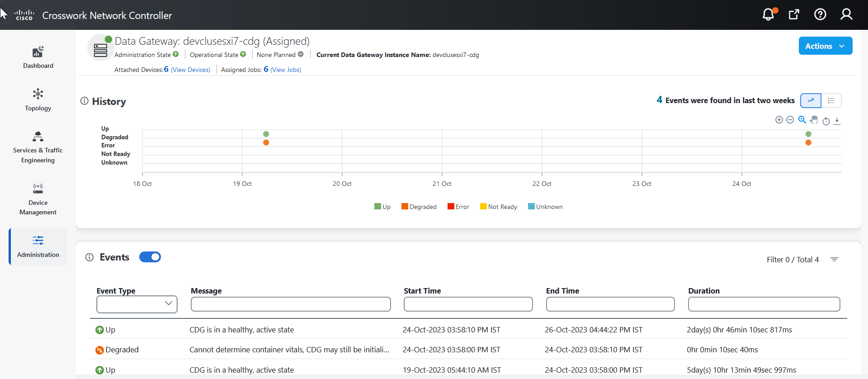Click orange Degraded marker after 24 Oct

(x=808, y=142)
